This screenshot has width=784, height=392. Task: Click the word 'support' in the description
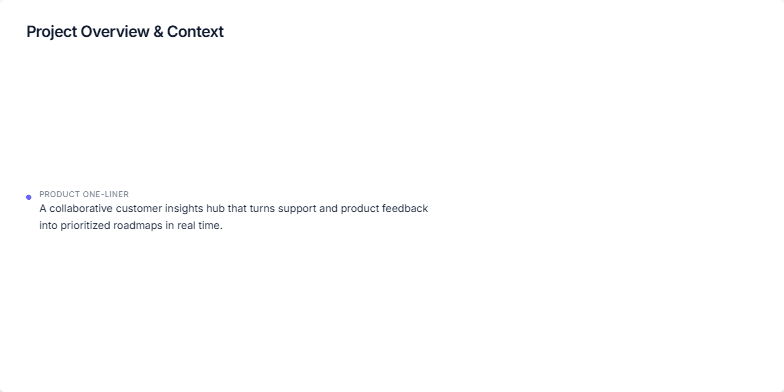297,209
